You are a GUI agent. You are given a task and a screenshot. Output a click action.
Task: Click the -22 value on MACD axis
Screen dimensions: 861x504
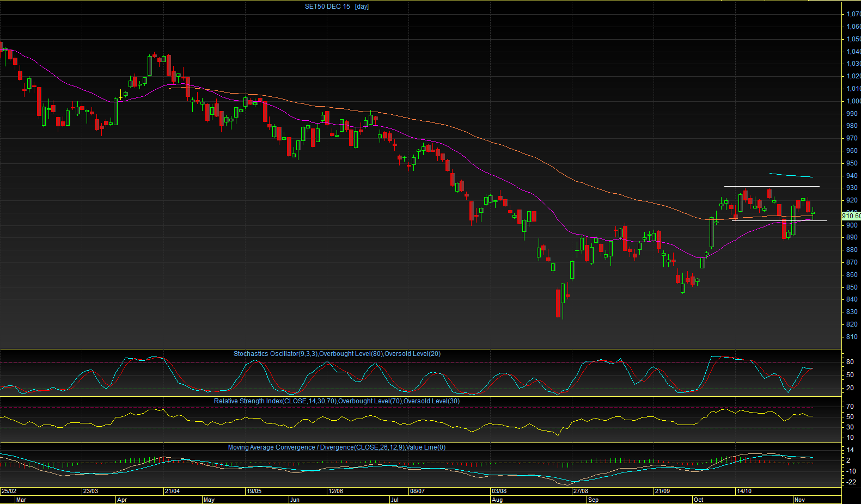pos(851,482)
